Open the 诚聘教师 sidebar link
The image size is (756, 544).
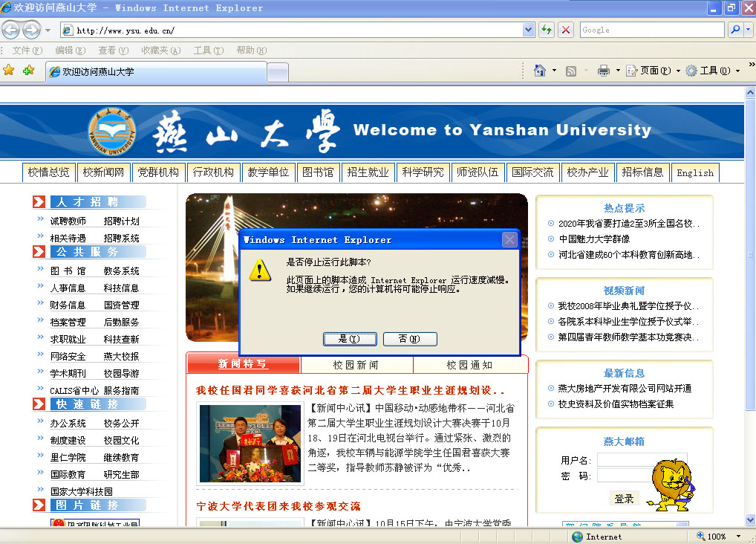tap(68, 221)
